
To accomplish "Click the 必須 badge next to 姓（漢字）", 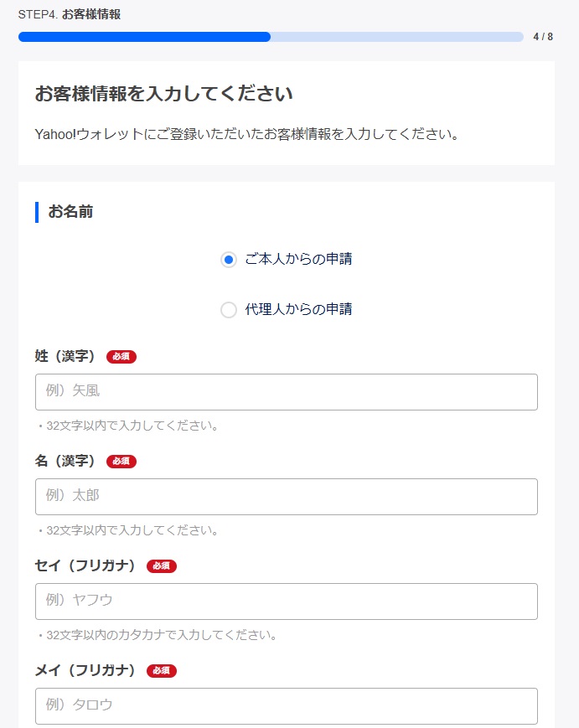I will click(x=122, y=356).
